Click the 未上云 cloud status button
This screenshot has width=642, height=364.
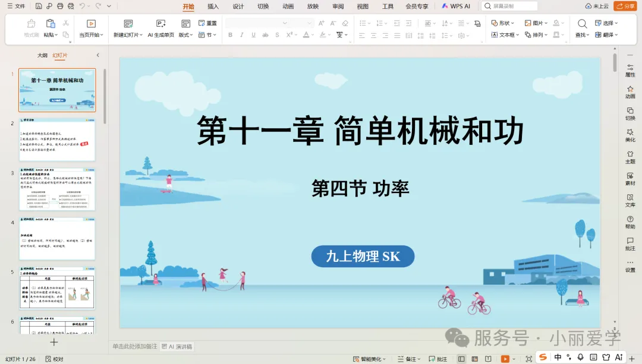[597, 6]
